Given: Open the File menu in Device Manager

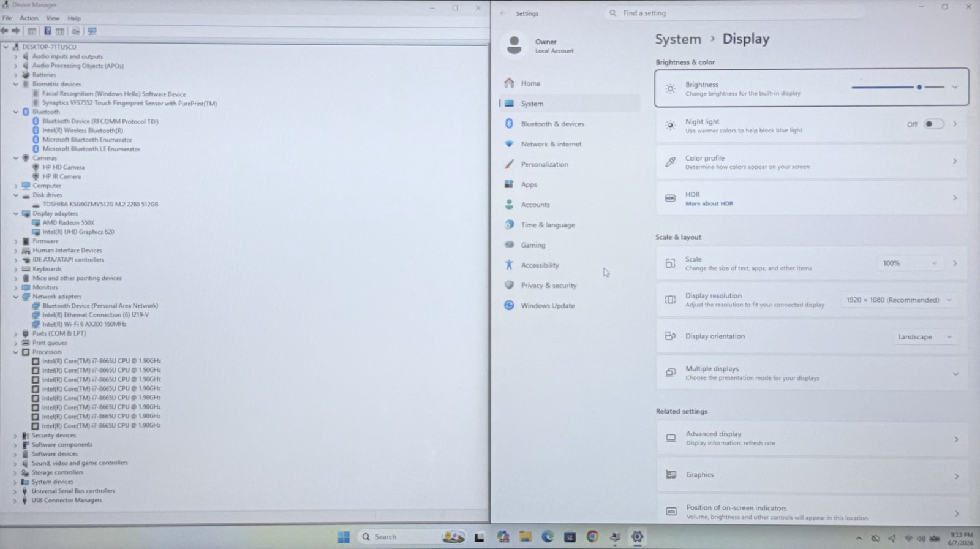Looking at the screenshot, I should point(7,18).
